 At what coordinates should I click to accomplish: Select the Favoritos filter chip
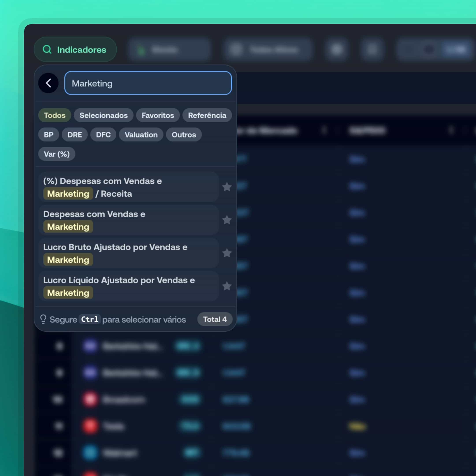tap(158, 115)
